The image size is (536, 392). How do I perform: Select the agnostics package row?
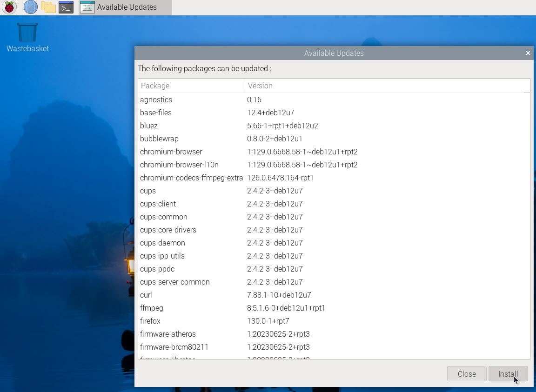(x=334, y=100)
